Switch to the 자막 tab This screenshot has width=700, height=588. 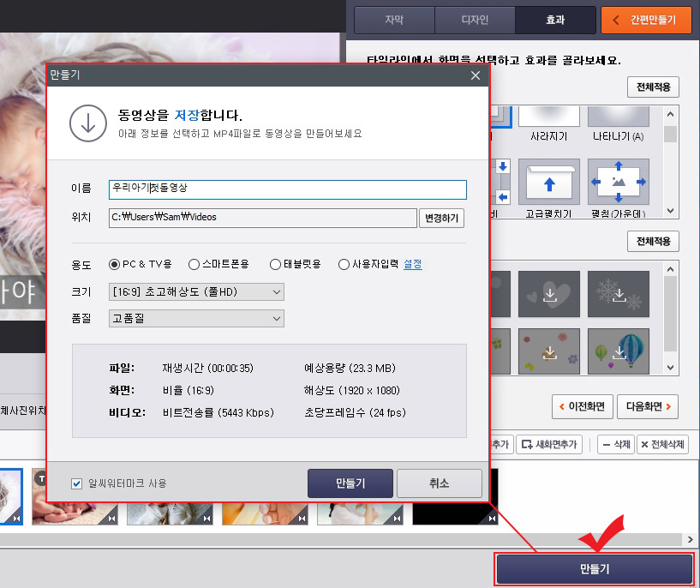point(394,20)
